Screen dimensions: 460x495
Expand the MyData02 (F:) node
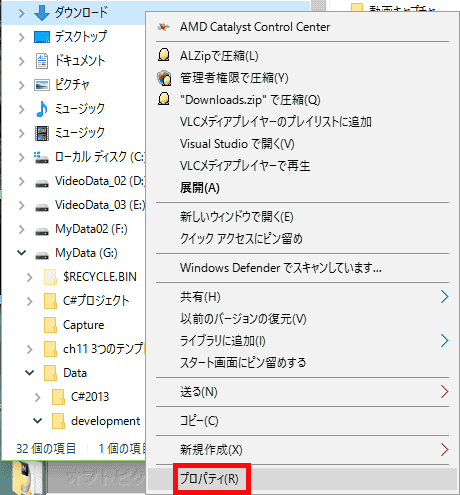[22, 229]
